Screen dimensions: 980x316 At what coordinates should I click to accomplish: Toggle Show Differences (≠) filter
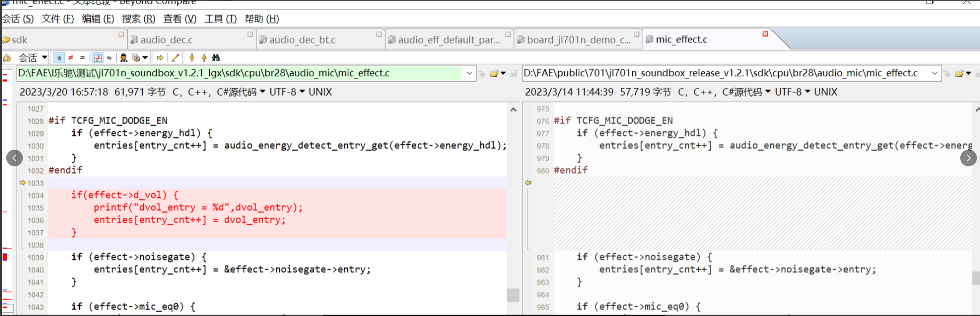click(x=71, y=58)
